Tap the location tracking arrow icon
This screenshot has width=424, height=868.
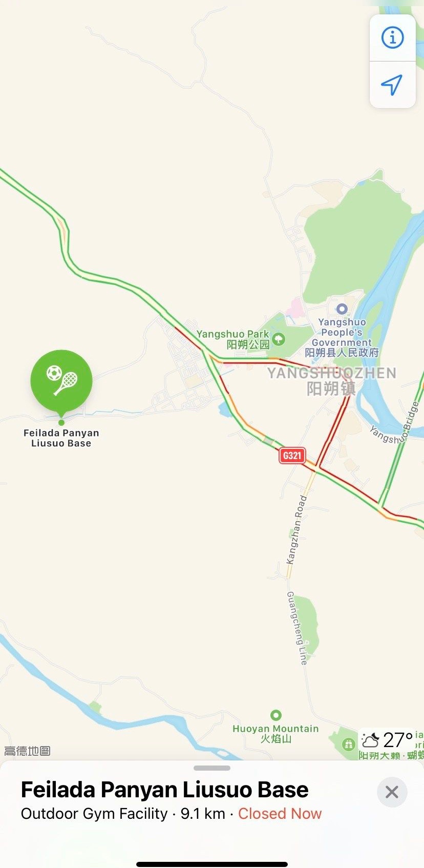(x=392, y=85)
